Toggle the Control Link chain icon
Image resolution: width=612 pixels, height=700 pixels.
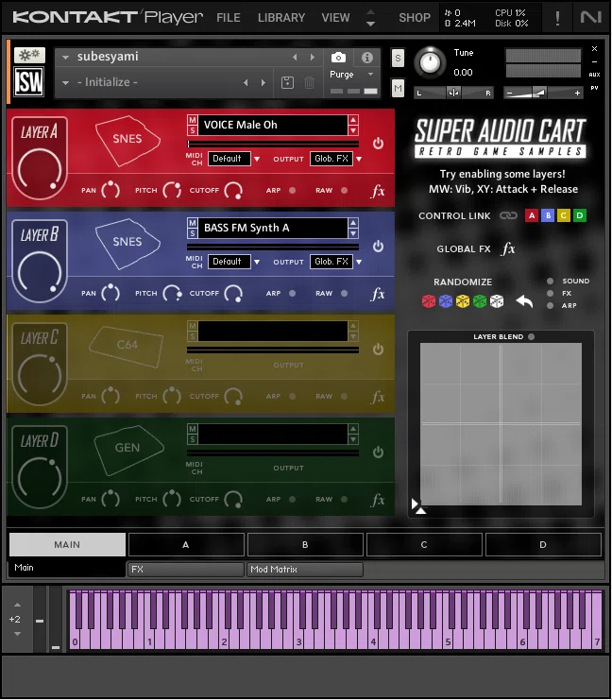(x=508, y=215)
